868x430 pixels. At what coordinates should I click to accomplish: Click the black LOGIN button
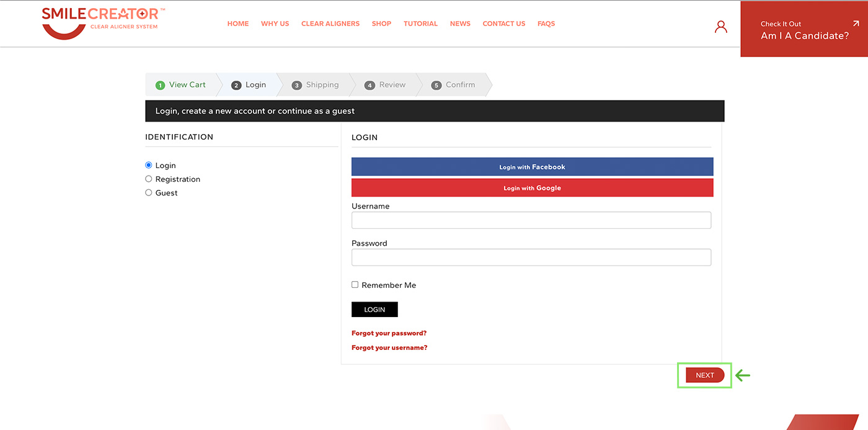[x=374, y=310]
